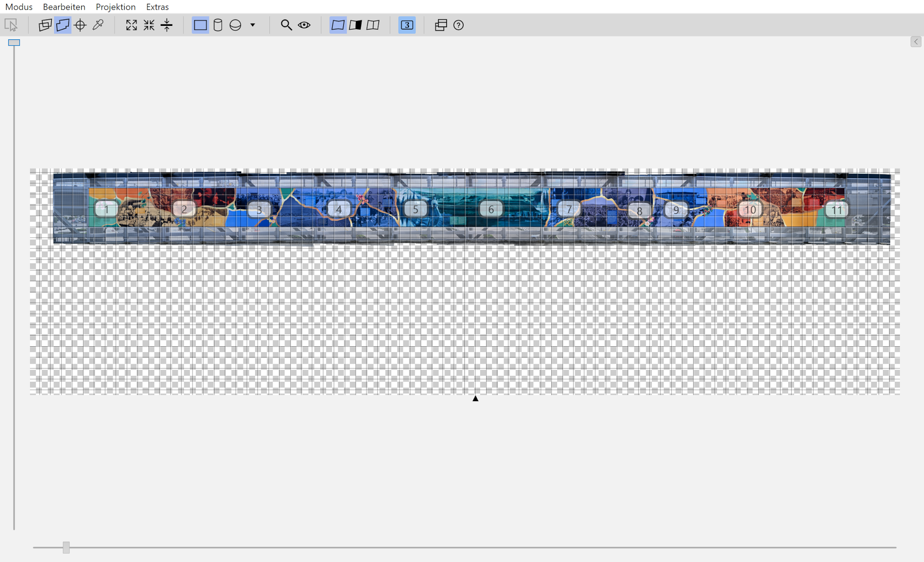Image resolution: width=924 pixels, height=562 pixels.
Task: Click the horizontal slider handle at bottom
Action: tap(66, 547)
